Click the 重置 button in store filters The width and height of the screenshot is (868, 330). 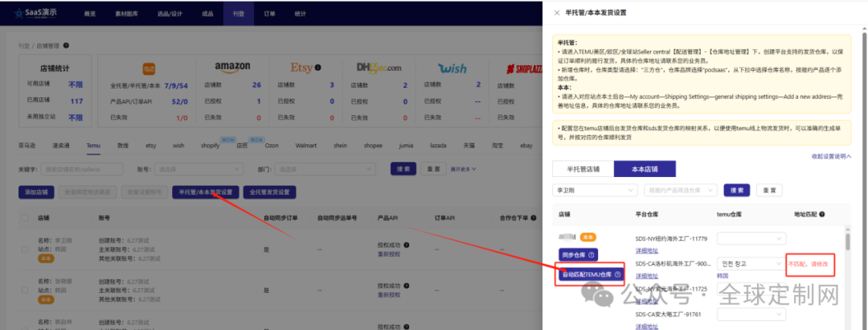point(434,168)
